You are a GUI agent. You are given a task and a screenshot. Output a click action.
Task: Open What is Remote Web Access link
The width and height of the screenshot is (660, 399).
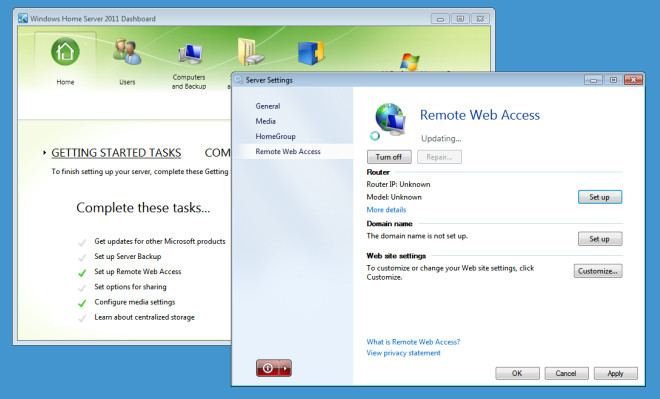pyautogui.click(x=413, y=342)
